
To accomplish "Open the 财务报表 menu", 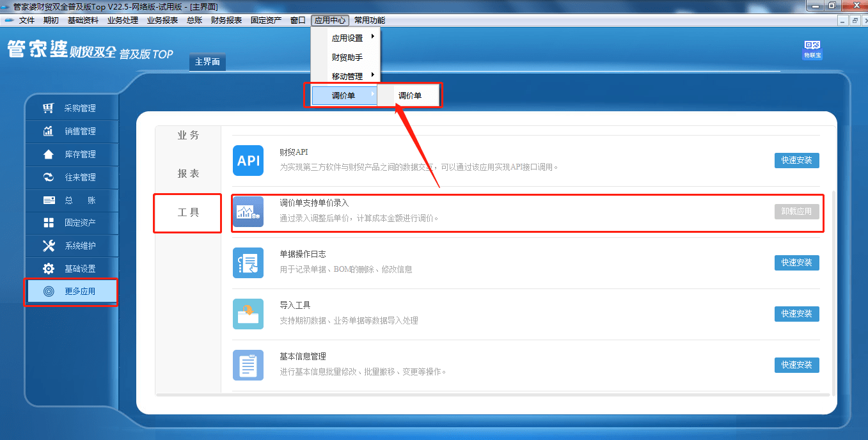I will click(x=226, y=20).
